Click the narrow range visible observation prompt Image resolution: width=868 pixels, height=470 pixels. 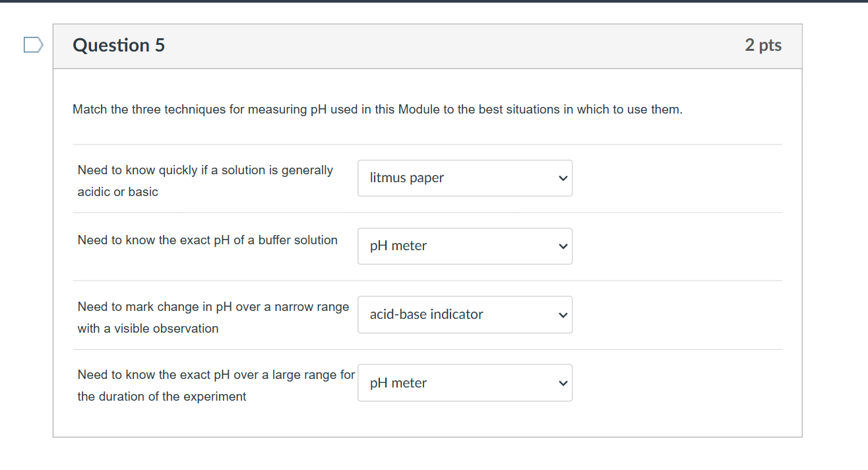click(212, 317)
